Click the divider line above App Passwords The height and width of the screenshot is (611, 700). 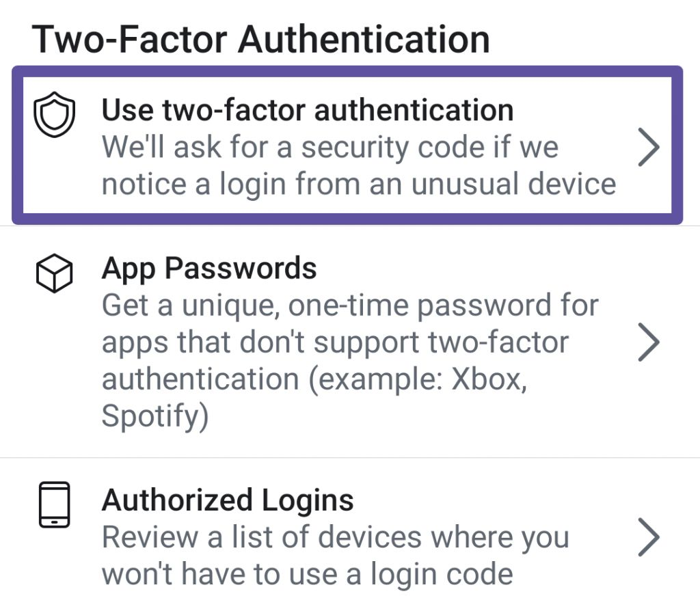coord(350,226)
